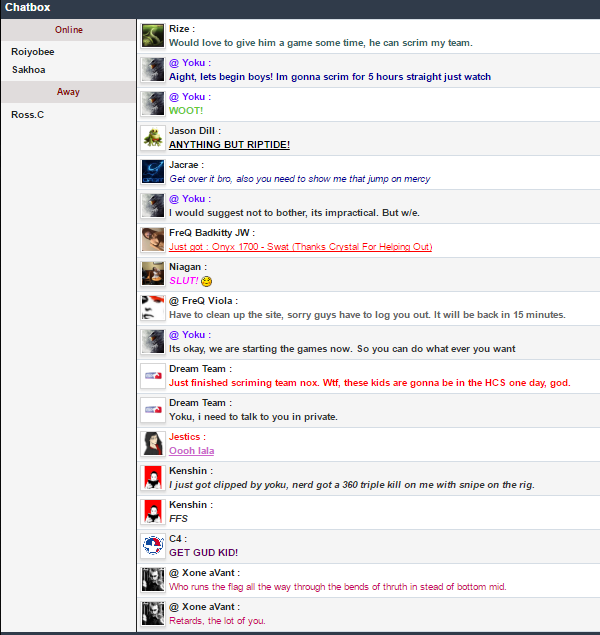Click the username 'C4 :'
The width and height of the screenshot is (600, 635).
178,539
